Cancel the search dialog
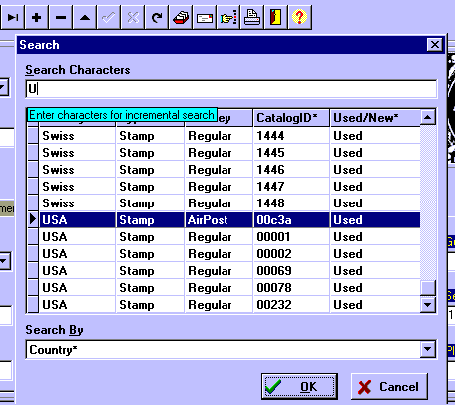The image size is (455, 405). (x=389, y=387)
